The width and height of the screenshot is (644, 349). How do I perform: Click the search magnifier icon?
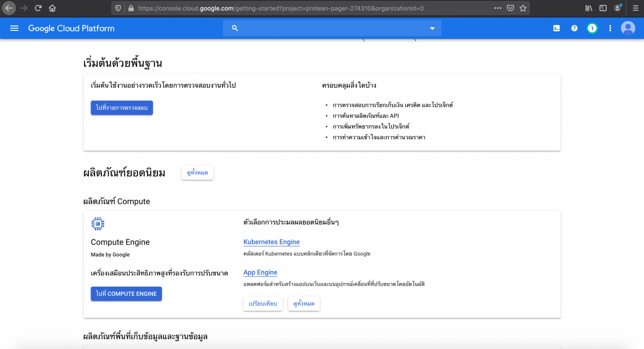(x=235, y=28)
